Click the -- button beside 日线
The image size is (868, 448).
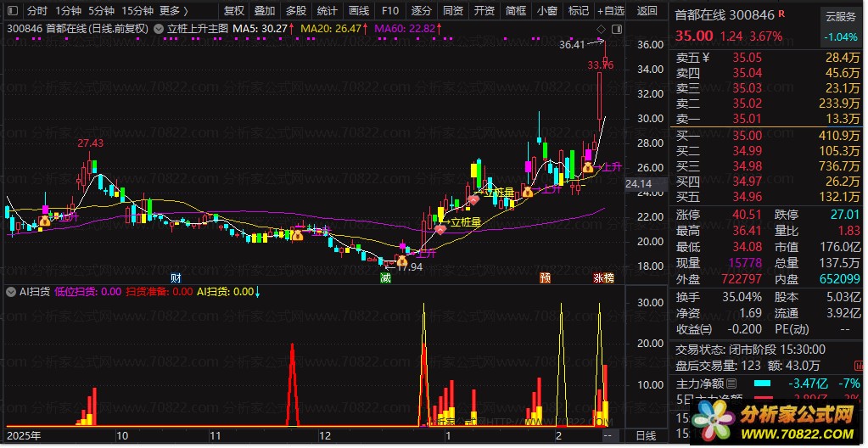point(608,436)
